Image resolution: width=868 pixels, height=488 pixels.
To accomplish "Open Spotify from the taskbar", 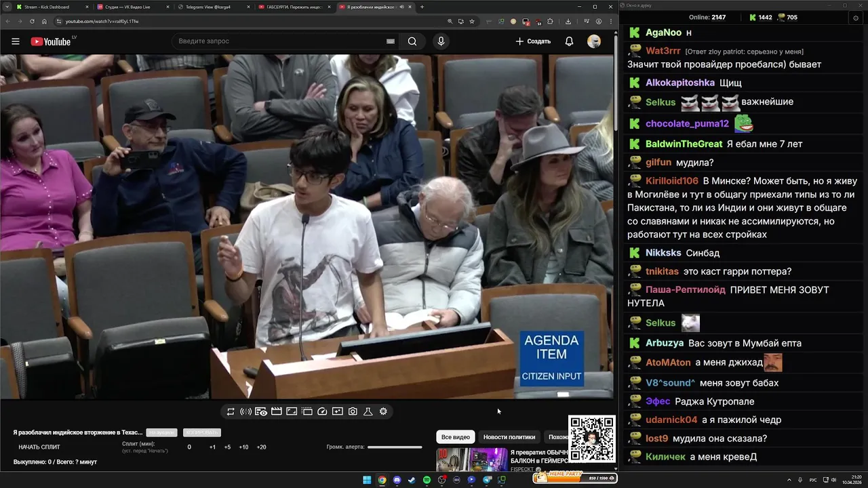I will pyautogui.click(x=427, y=480).
